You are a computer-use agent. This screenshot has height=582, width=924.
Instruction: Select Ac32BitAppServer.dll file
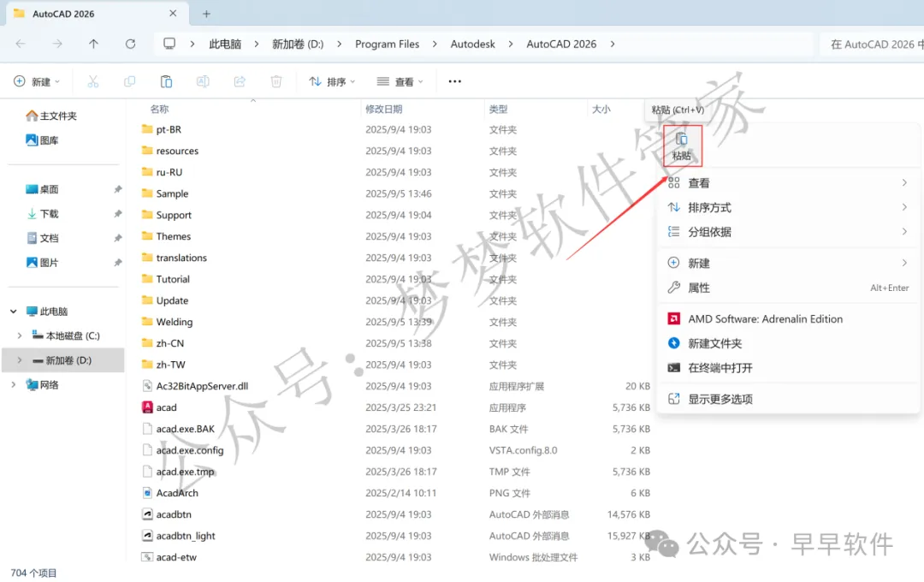click(202, 386)
